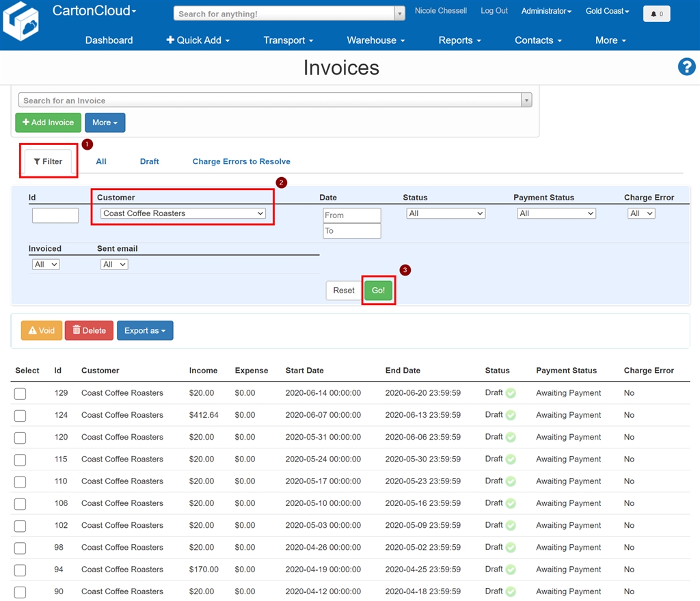
Task: Click green check icon for invoice 94
Action: (511, 570)
